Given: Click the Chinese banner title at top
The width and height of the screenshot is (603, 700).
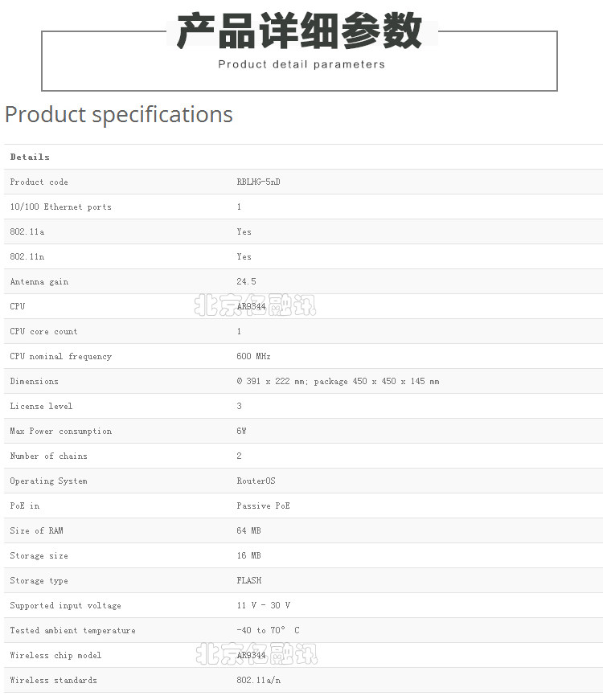Looking at the screenshot, I should 299,33.
